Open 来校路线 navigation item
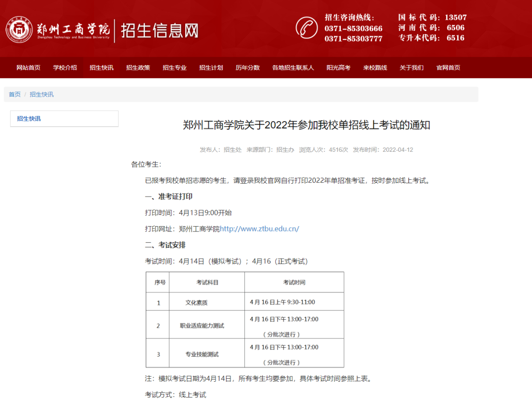This screenshot has height=400, width=532. click(375, 67)
